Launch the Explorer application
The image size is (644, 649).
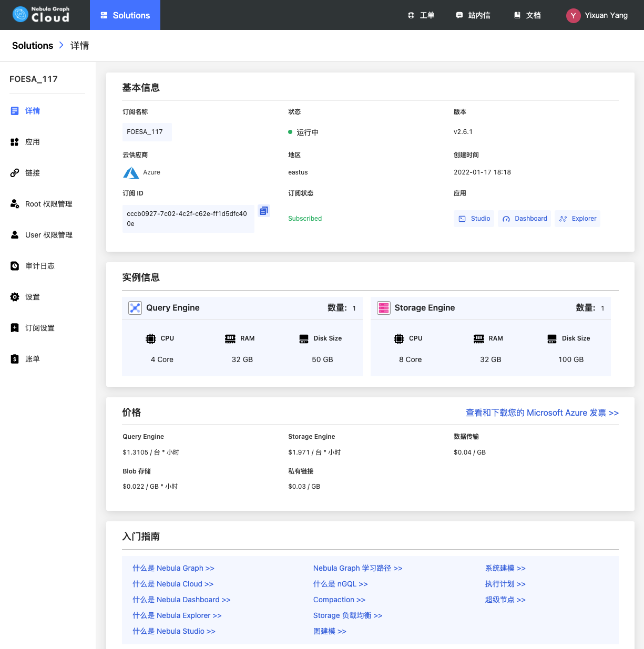(578, 219)
